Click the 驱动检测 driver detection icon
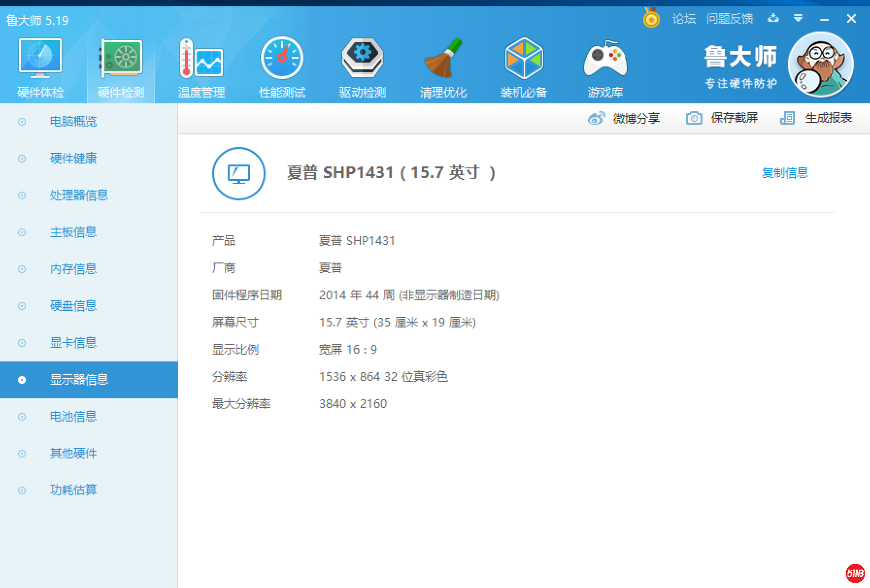Viewport: 870px width, 588px height. click(x=362, y=59)
